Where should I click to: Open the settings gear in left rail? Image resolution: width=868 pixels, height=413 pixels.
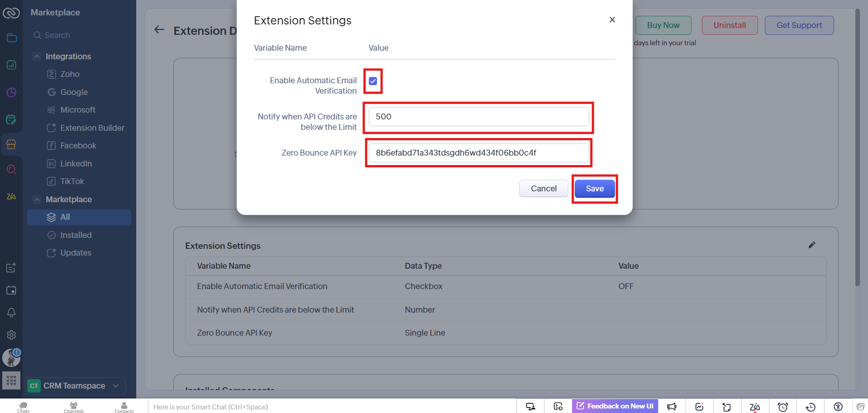click(x=11, y=335)
